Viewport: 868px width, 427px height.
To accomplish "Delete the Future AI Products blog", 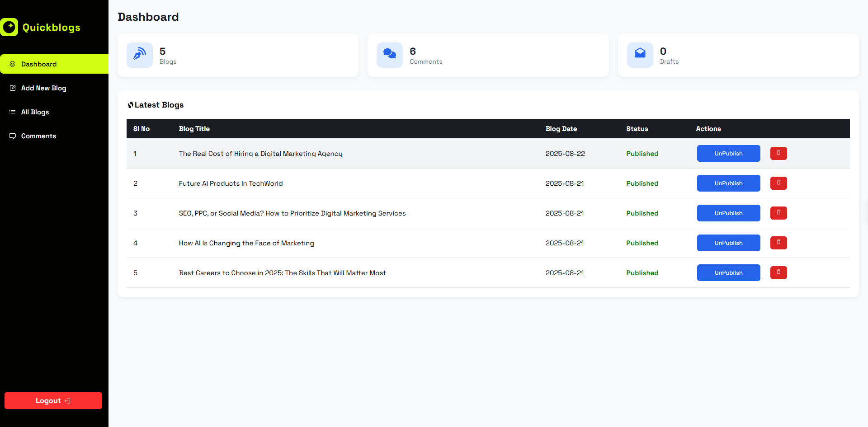I will [x=778, y=183].
